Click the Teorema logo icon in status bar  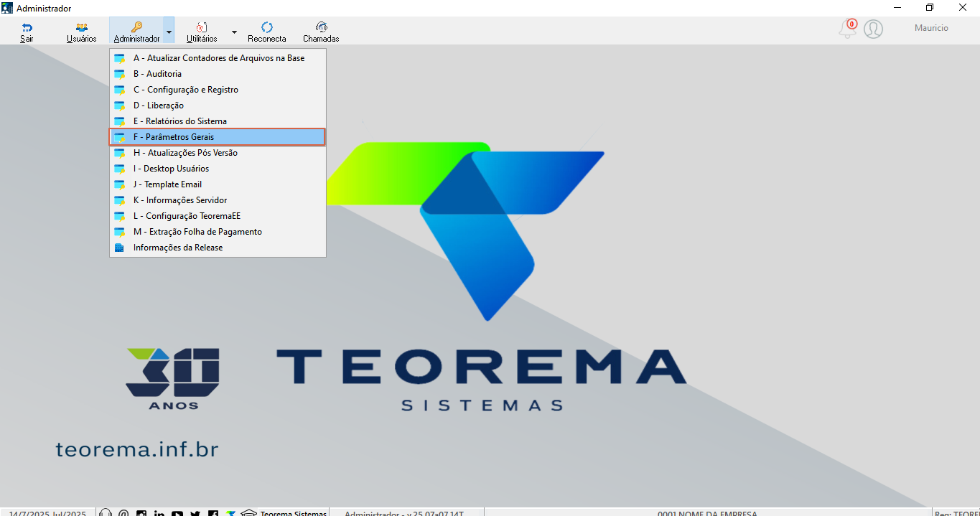pyautogui.click(x=230, y=513)
